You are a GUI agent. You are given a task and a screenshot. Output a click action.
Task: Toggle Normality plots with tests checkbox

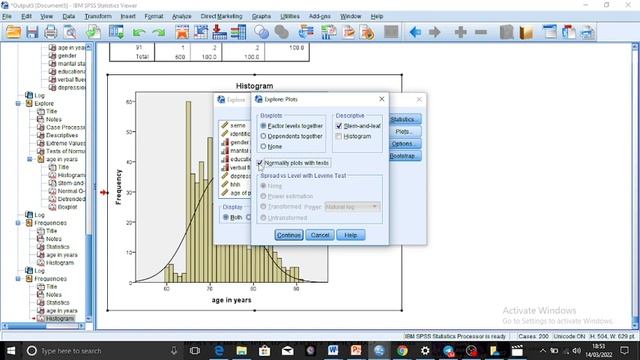pos(260,163)
